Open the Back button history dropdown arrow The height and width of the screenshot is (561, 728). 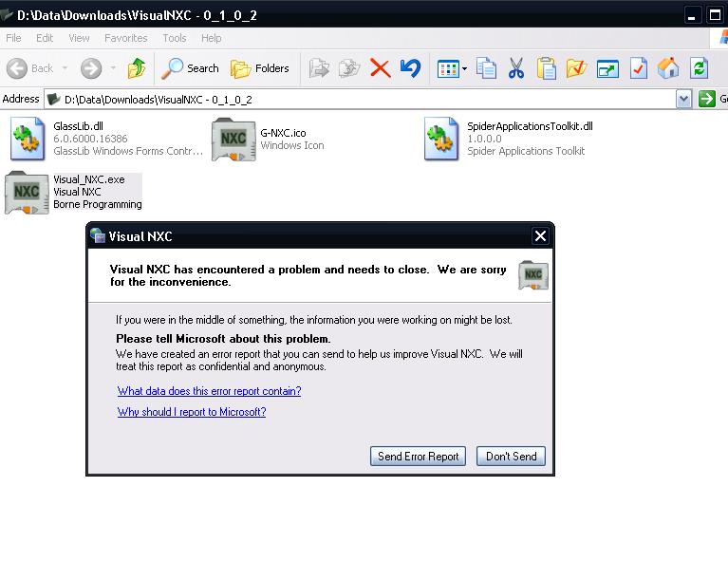(x=65, y=68)
